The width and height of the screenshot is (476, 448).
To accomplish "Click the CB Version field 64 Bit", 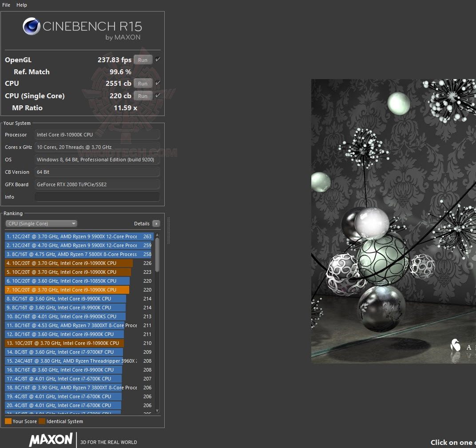I will pos(97,172).
